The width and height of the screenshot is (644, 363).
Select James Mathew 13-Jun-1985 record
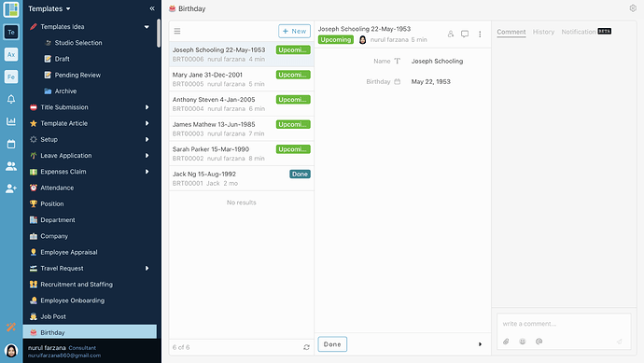click(x=242, y=129)
